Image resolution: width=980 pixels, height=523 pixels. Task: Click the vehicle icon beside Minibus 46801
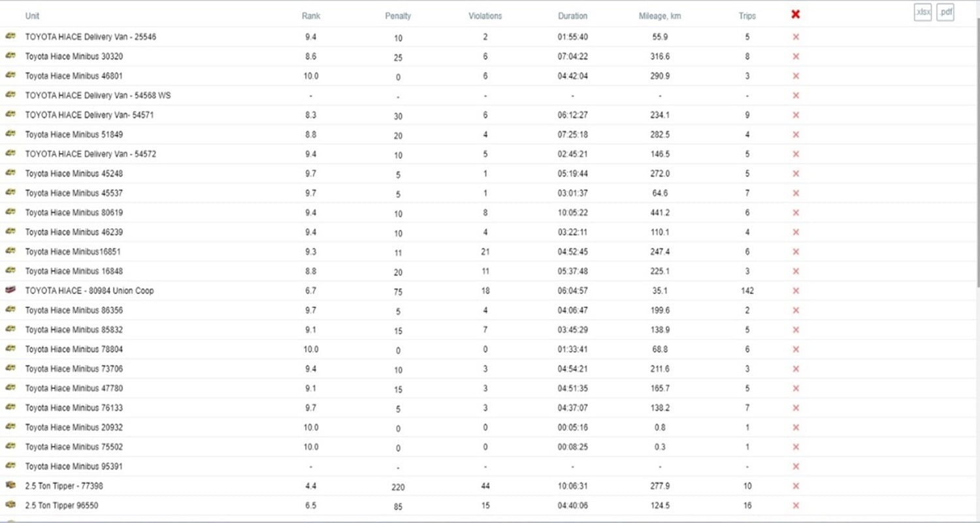[x=10, y=76]
